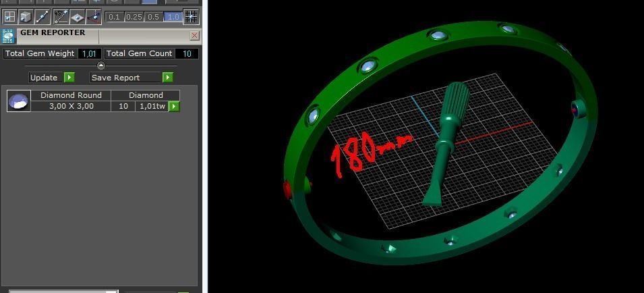Click the Total Gem Weight label
This screenshot has height=293, width=644.
coord(40,53)
